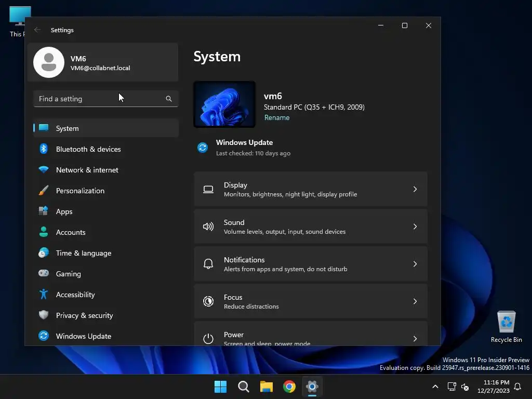The height and width of the screenshot is (399, 532).
Task: Open taskbar Search magnifier
Action: tap(243, 387)
